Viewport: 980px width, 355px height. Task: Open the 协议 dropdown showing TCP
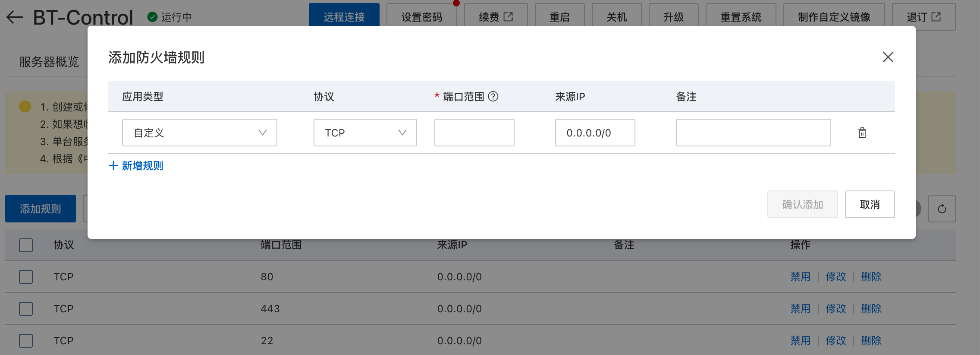(365, 133)
